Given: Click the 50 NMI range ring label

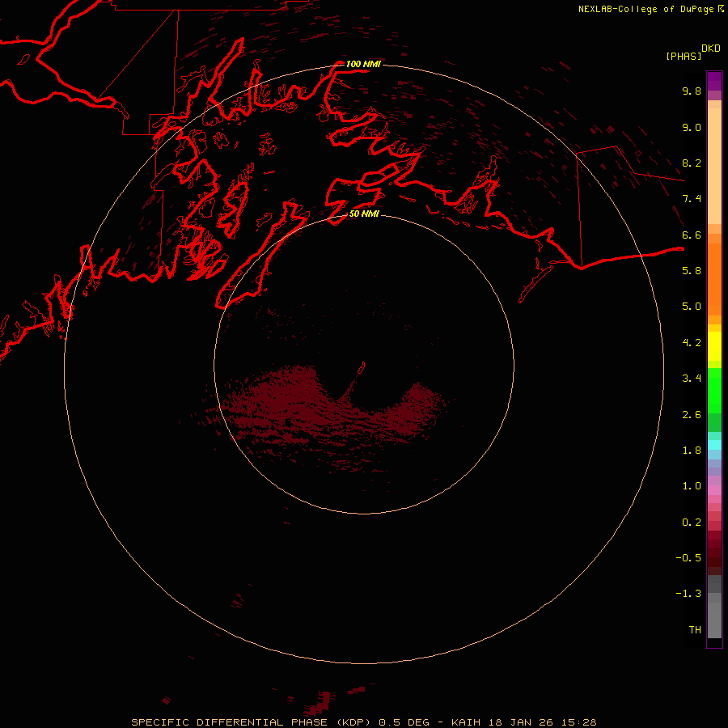Looking at the screenshot, I should click(364, 214).
